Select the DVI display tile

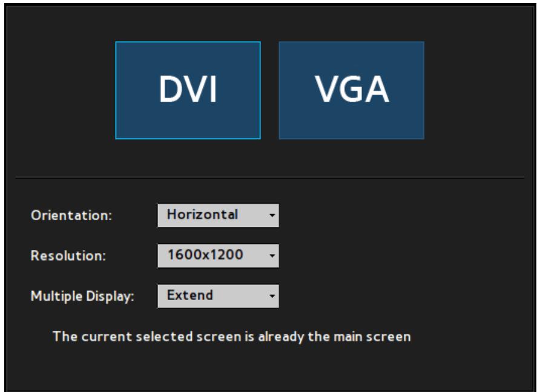coord(188,90)
